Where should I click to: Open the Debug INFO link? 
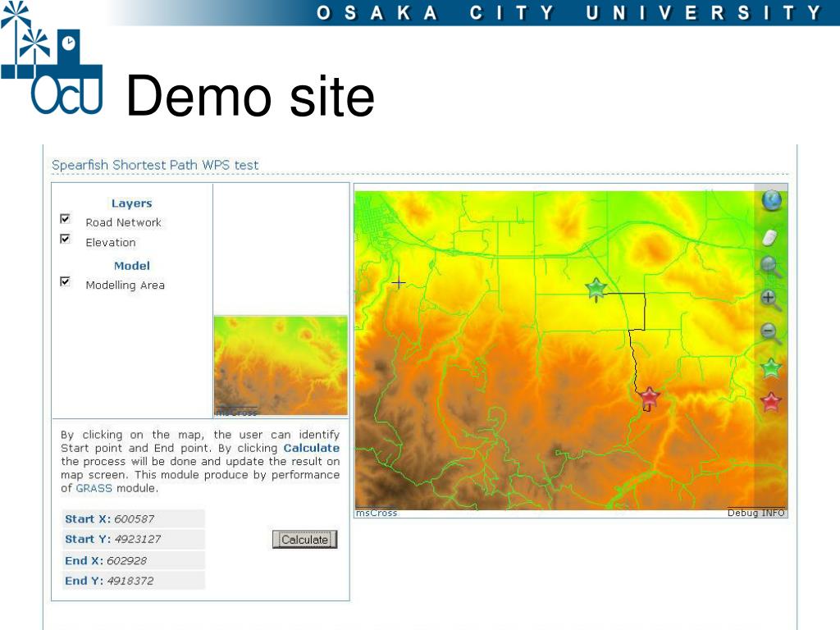pyautogui.click(x=756, y=513)
